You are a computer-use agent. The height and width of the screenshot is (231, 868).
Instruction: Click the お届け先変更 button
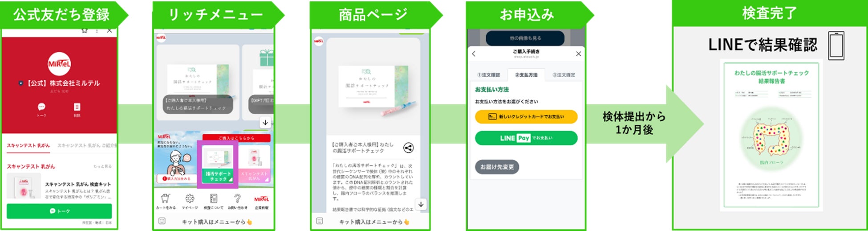pyautogui.click(x=497, y=167)
